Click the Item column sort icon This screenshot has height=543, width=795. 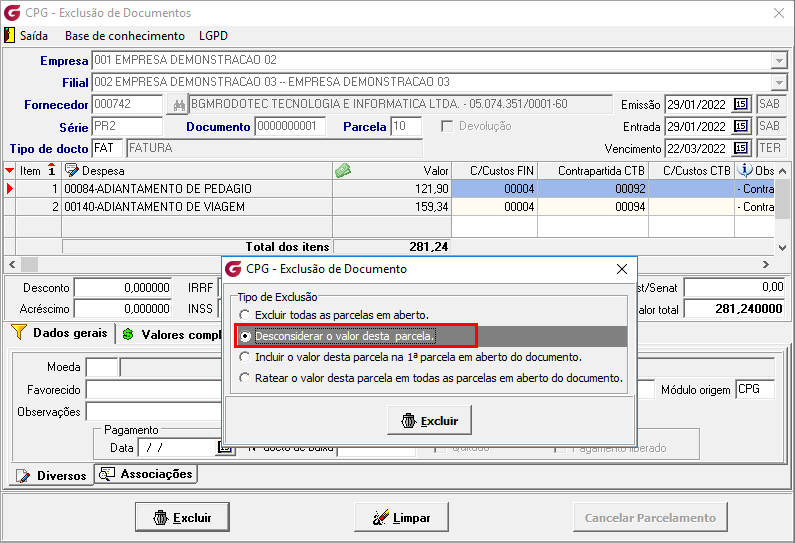coord(52,170)
